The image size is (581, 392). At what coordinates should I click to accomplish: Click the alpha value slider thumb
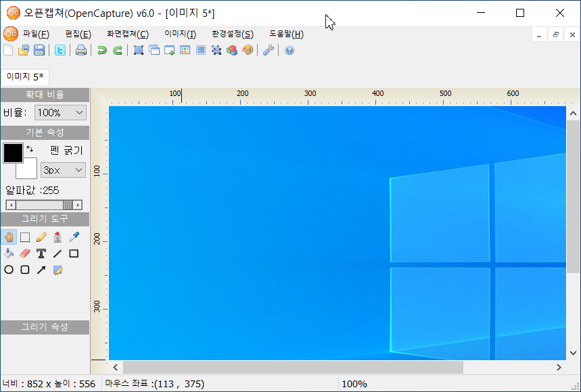[68, 205]
